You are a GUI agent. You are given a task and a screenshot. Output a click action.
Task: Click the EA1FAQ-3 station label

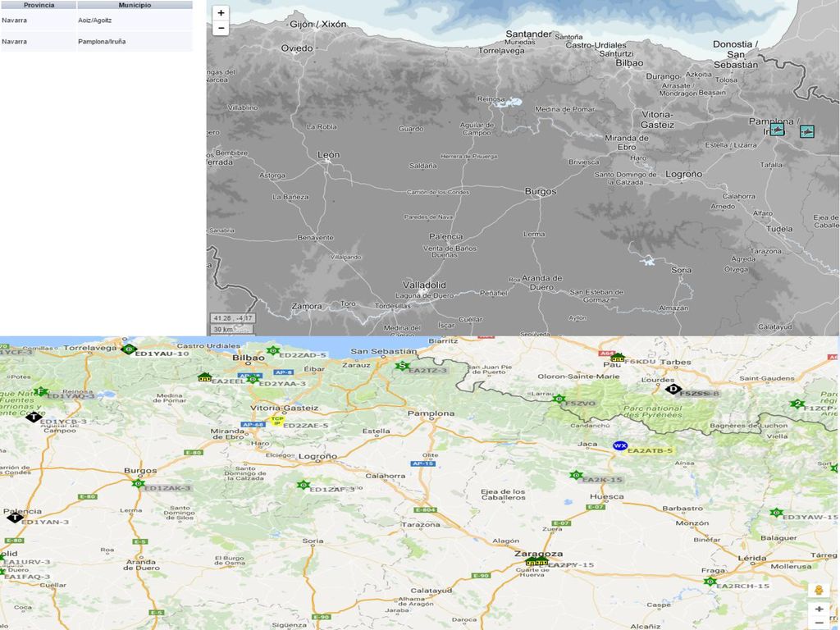pos(27,577)
